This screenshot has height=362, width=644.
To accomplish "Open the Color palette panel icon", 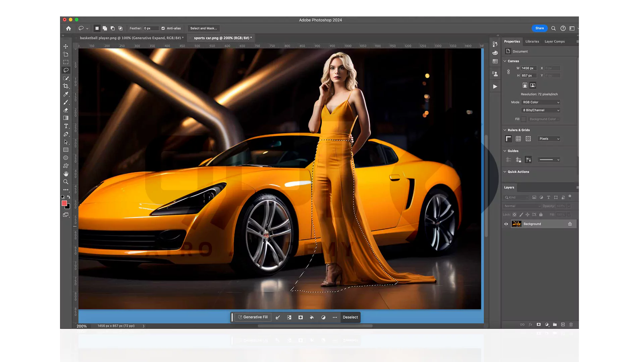I will click(x=495, y=53).
